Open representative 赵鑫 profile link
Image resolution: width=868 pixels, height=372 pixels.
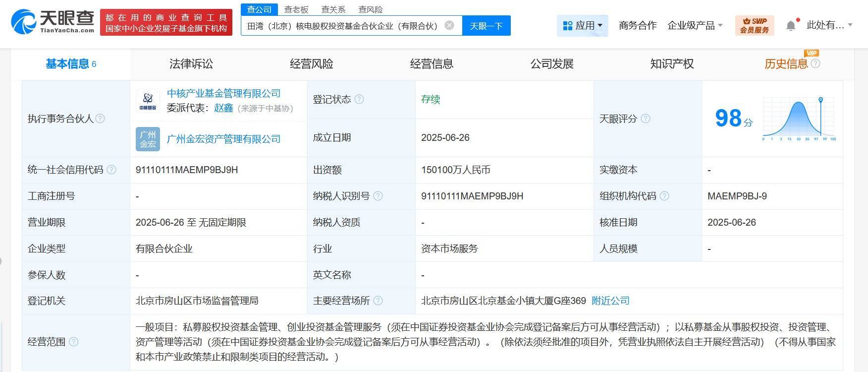[x=223, y=108]
